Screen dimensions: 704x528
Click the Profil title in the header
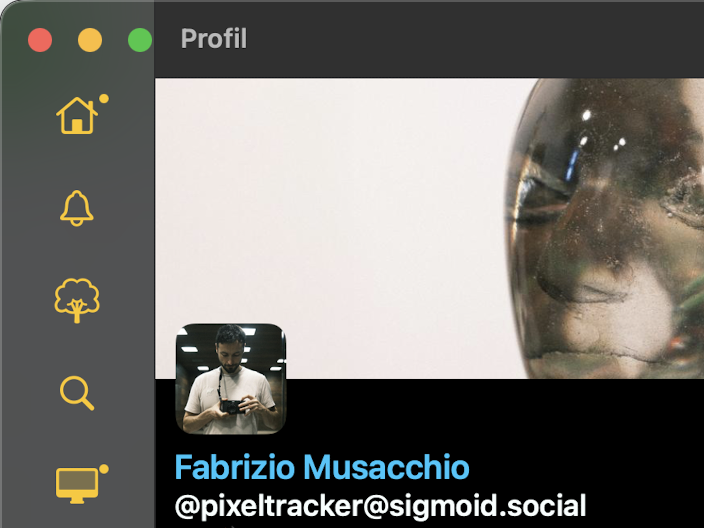click(x=214, y=39)
